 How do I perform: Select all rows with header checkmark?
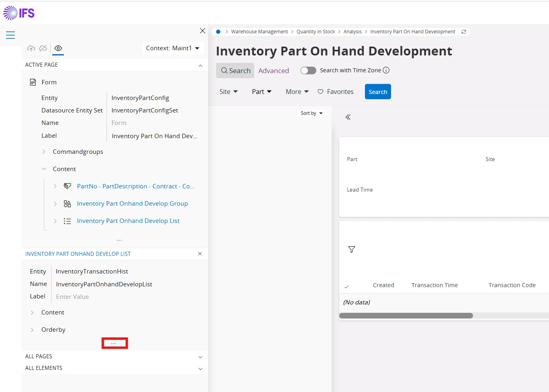click(x=346, y=286)
